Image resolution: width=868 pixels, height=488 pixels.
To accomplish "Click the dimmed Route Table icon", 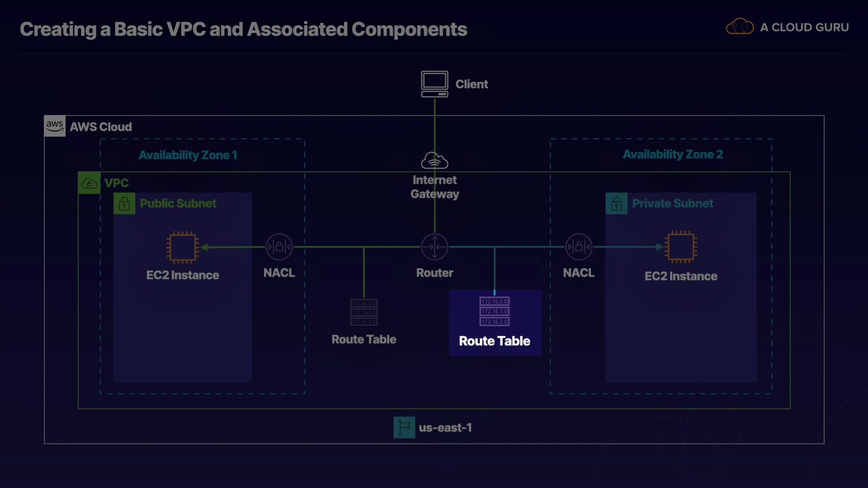I will coord(364,312).
